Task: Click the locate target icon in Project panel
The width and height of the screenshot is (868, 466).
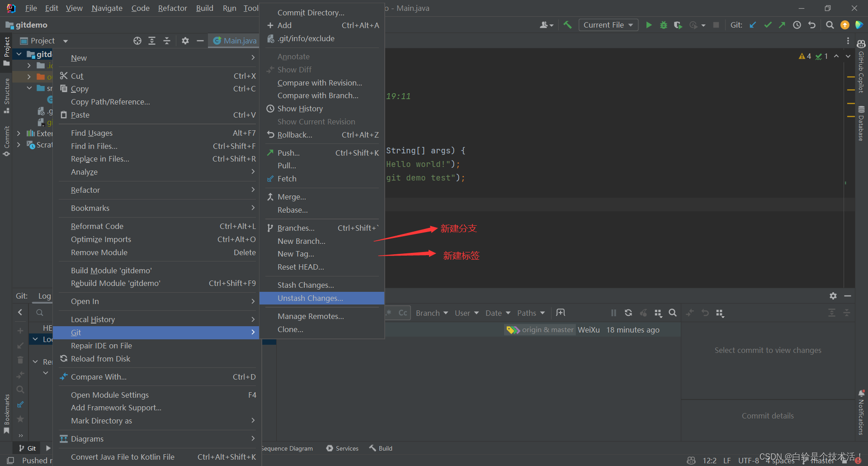Action: [137, 41]
